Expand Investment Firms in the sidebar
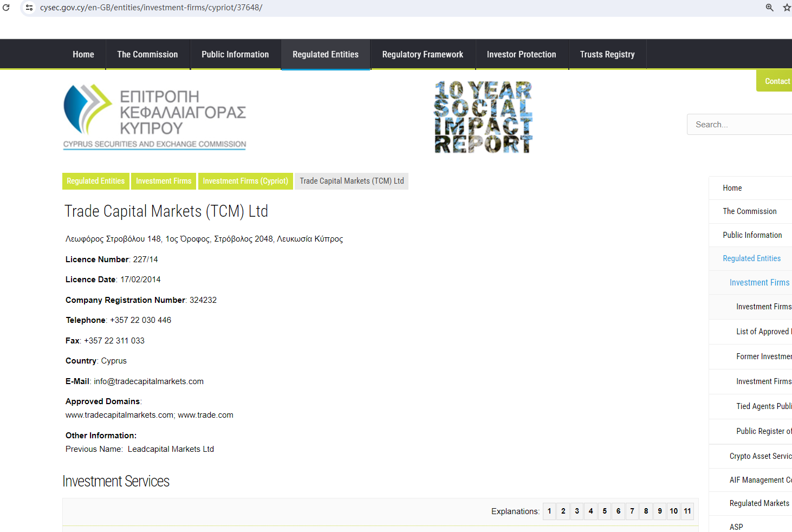The image size is (792, 532). pos(759,283)
